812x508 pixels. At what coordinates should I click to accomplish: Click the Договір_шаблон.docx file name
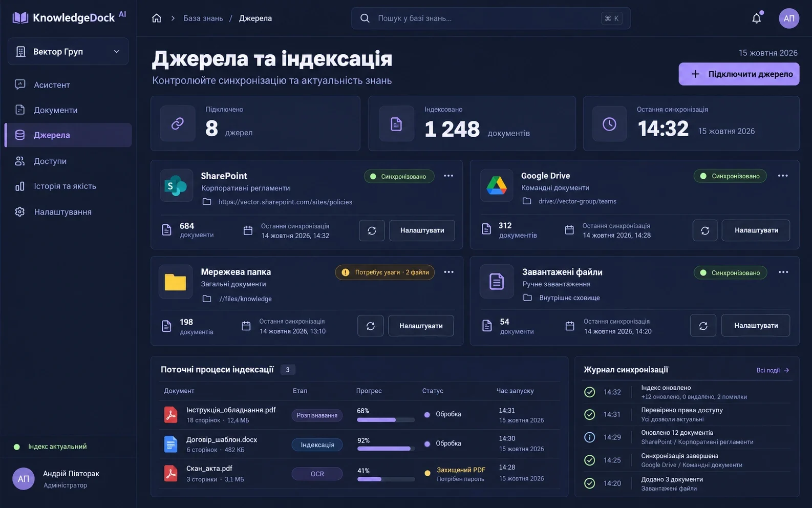pyautogui.click(x=222, y=439)
